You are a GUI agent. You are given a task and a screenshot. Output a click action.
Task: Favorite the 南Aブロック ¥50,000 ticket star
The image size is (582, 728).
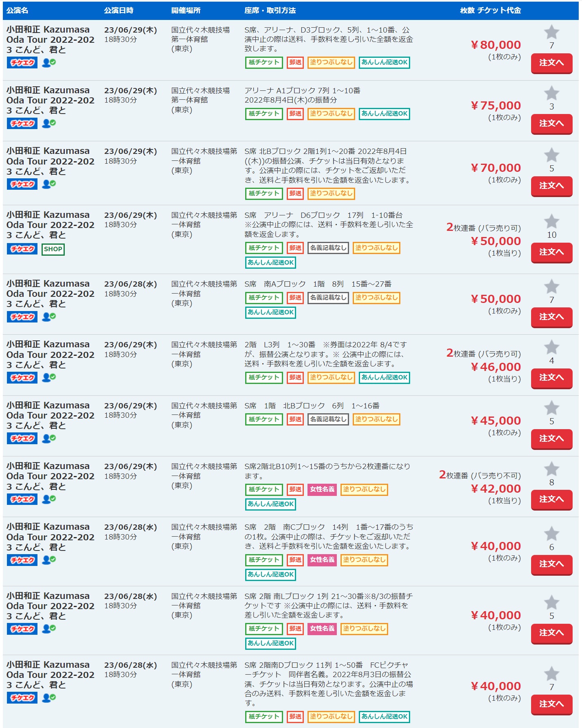[x=551, y=287]
